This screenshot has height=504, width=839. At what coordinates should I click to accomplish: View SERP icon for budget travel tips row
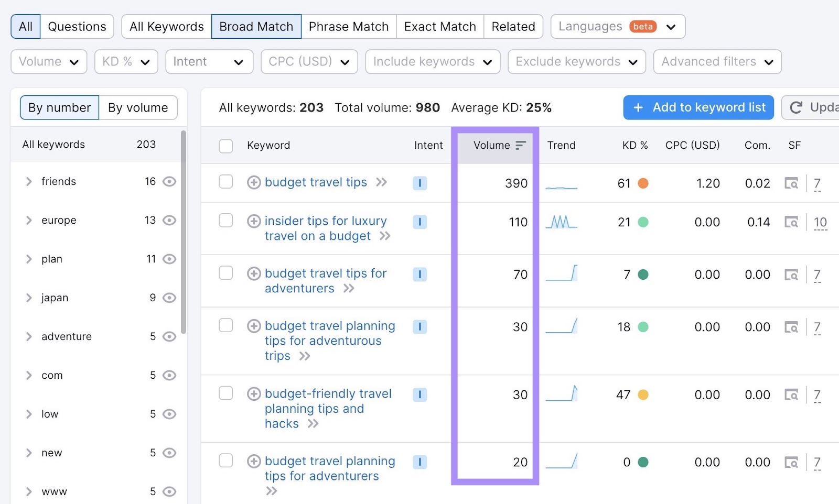[x=791, y=183]
